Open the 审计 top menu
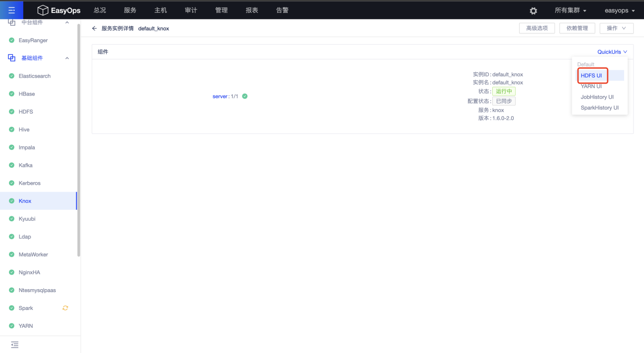Viewport: 644px width, 353px height. click(x=191, y=10)
